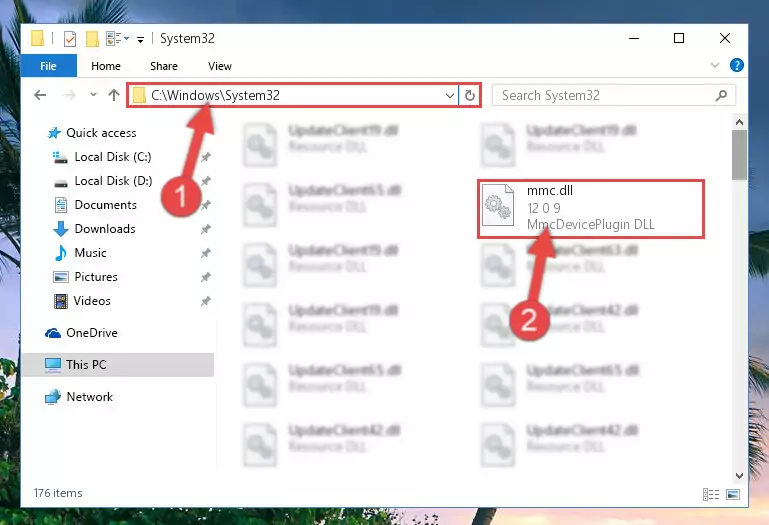Open Local Disk (C:) in sidebar
Image resolution: width=769 pixels, height=525 pixels.
click(113, 157)
